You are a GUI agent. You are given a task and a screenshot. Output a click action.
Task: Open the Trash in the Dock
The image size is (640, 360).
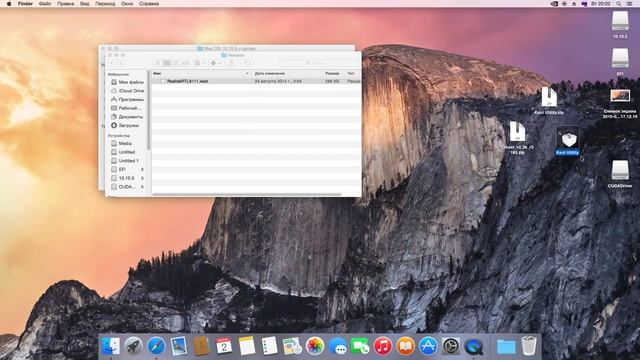tap(529, 346)
